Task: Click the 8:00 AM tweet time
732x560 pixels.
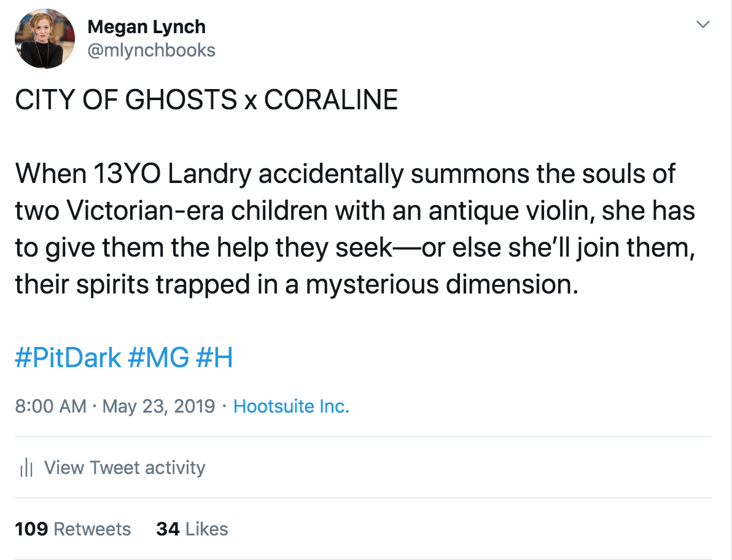Action: pos(50,406)
